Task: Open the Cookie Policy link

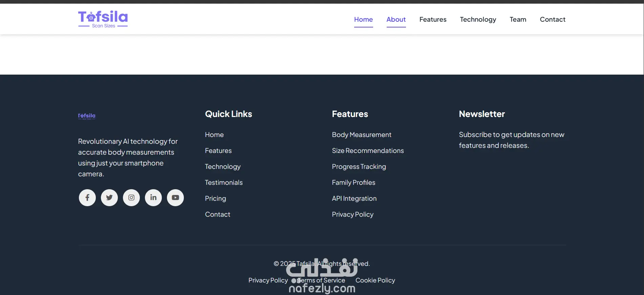Action: [375, 280]
